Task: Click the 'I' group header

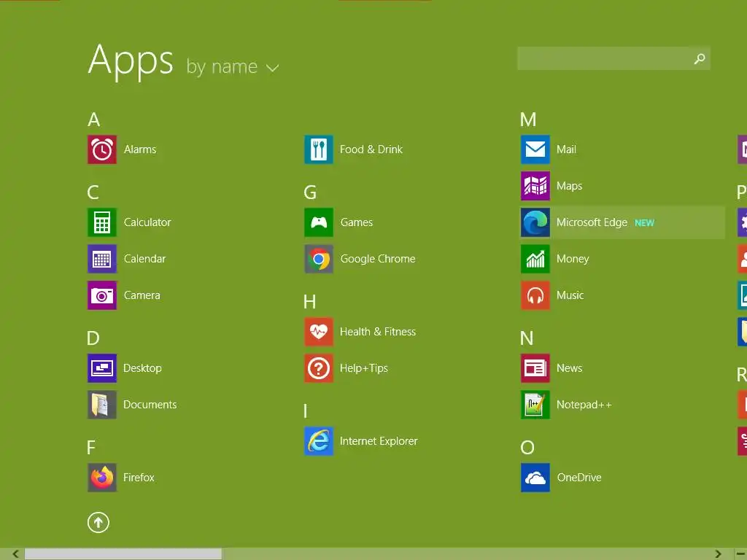Action: (306, 411)
